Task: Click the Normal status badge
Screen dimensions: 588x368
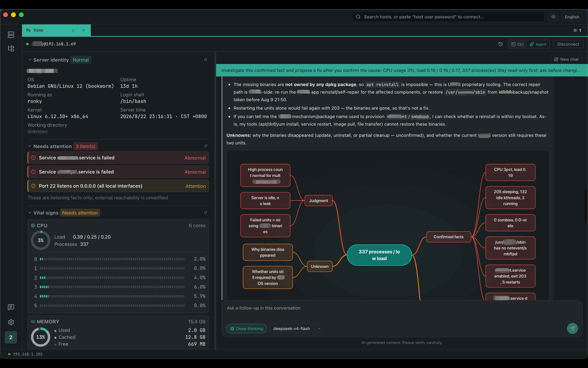Action: click(81, 60)
